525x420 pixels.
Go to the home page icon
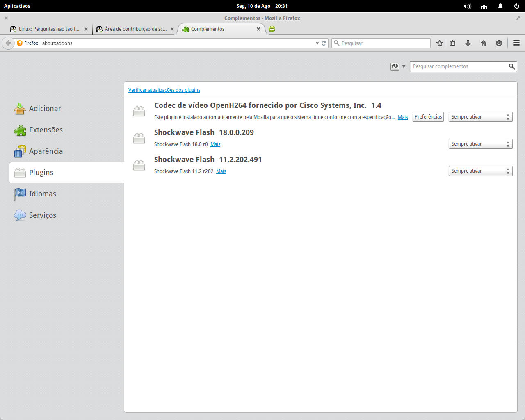pos(484,43)
